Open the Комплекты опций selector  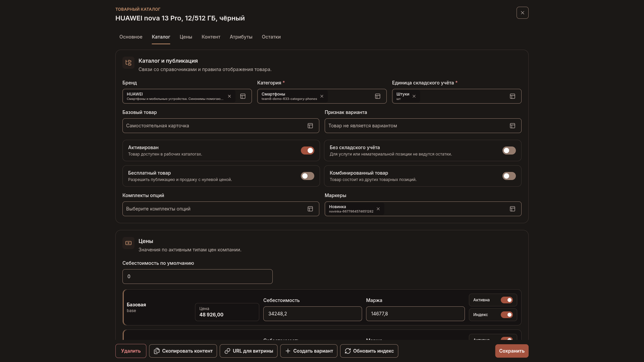click(221, 209)
